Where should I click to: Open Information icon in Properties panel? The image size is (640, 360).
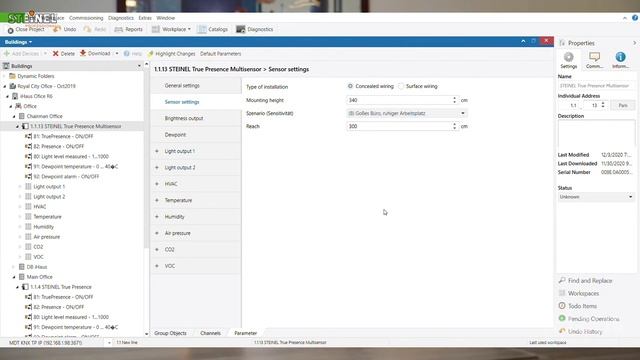[x=620, y=57]
